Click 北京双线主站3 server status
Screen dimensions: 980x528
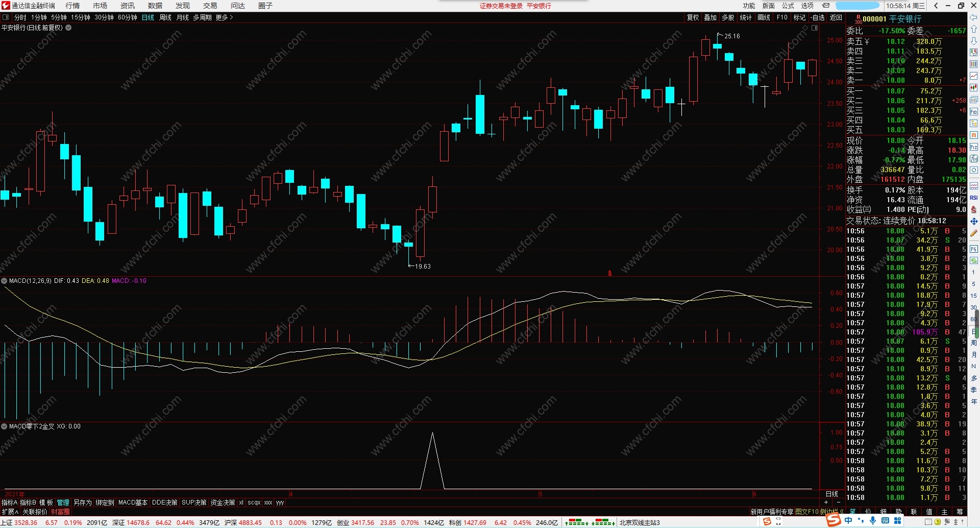pos(640,523)
